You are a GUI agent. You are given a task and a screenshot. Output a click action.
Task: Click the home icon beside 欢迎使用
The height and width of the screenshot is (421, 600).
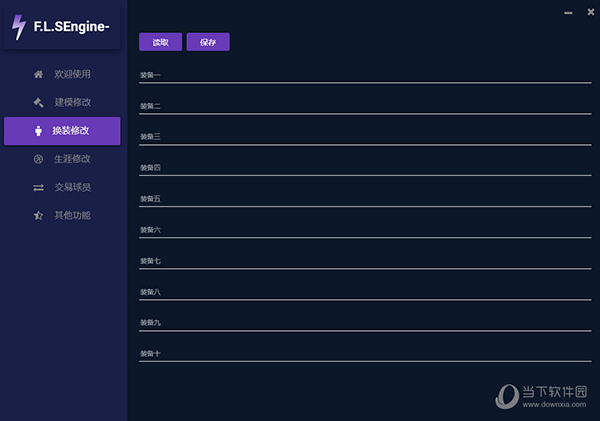click(38, 74)
